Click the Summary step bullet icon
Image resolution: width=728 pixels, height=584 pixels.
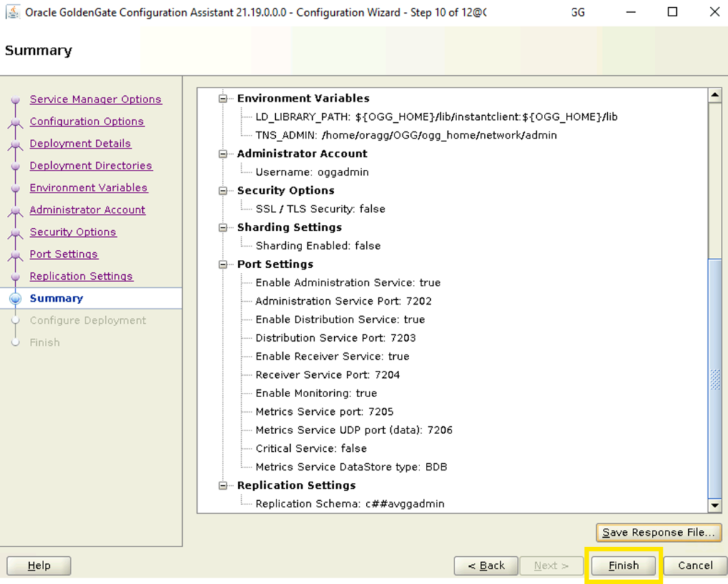click(x=16, y=298)
